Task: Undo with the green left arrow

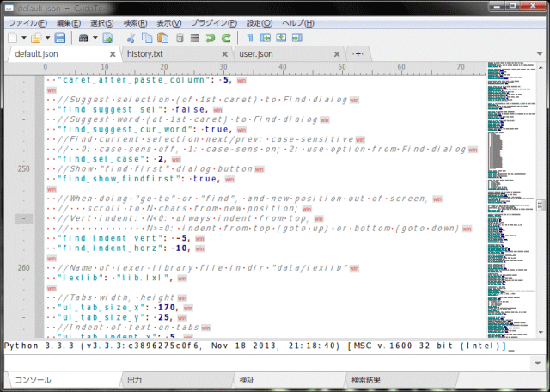Action: 210,38
